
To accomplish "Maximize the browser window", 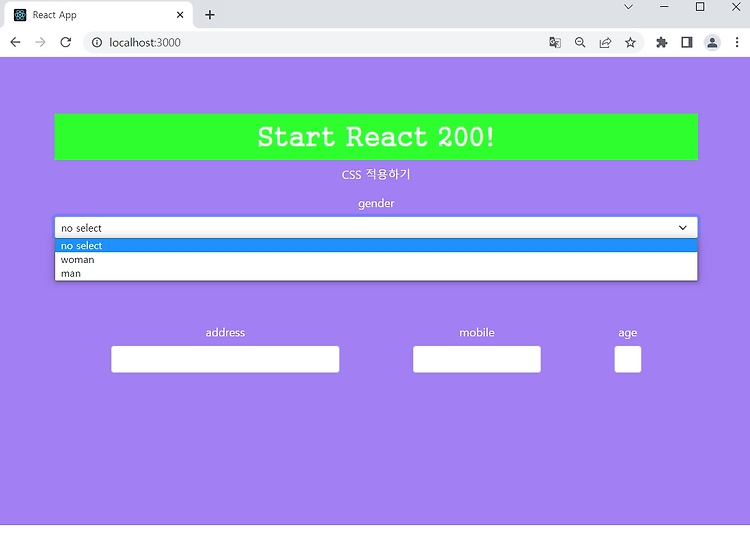I will (700, 7).
